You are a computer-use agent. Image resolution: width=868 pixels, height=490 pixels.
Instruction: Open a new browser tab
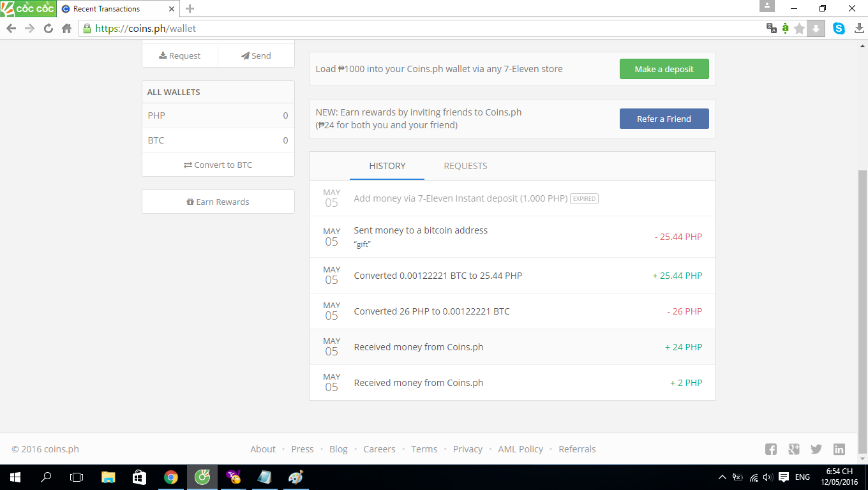[x=190, y=9]
